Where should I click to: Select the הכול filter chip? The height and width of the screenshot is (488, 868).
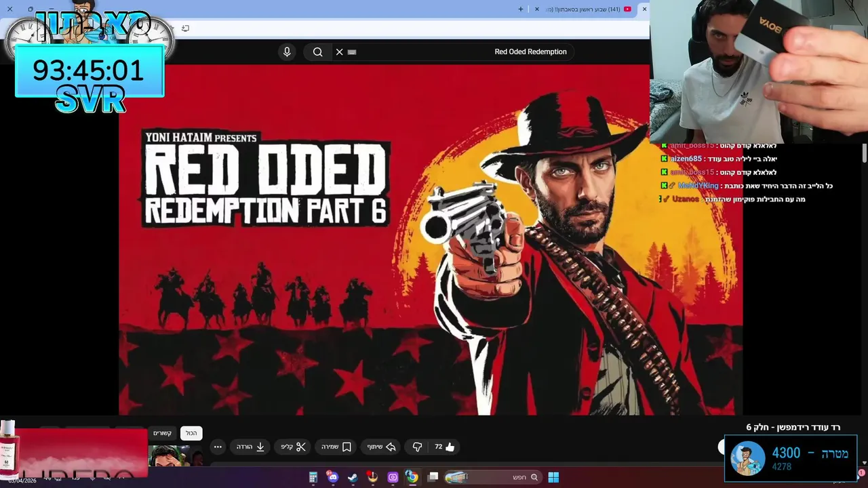pos(191,433)
